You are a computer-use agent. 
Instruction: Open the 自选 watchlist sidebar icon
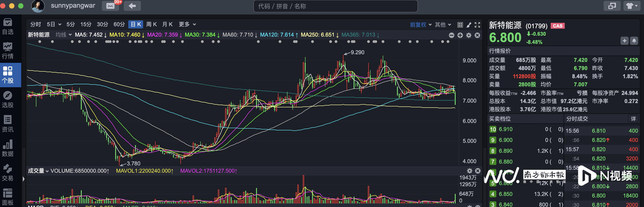tap(8, 26)
